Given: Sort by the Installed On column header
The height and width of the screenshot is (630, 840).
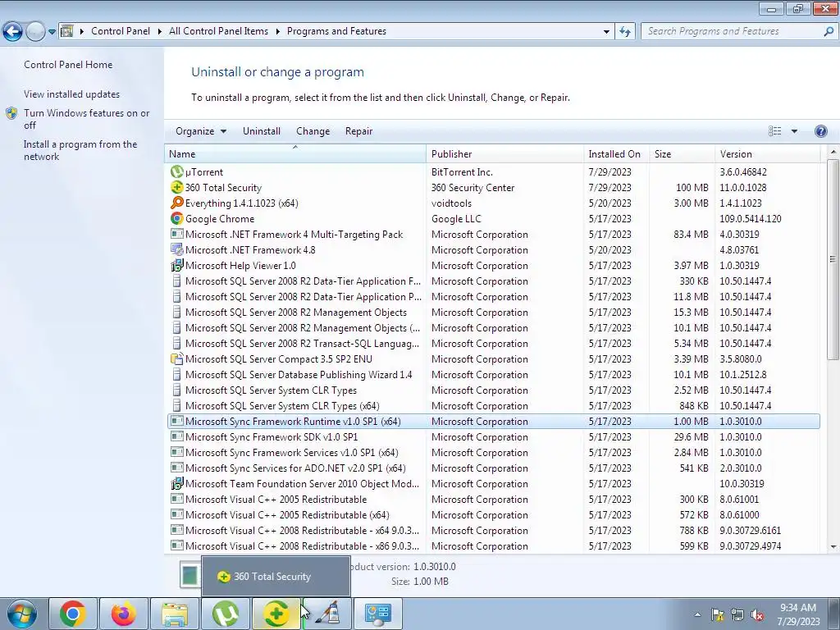Looking at the screenshot, I should (617, 153).
